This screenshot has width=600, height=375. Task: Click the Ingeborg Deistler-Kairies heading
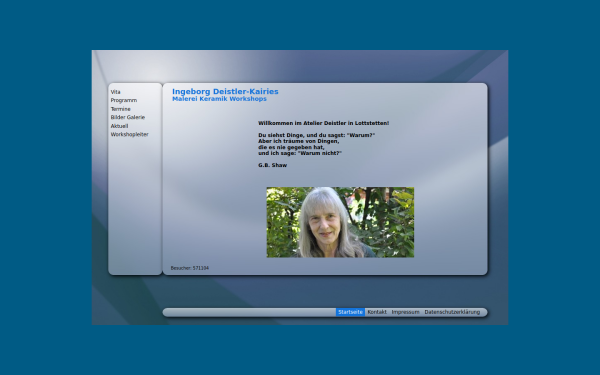[x=225, y=91]
